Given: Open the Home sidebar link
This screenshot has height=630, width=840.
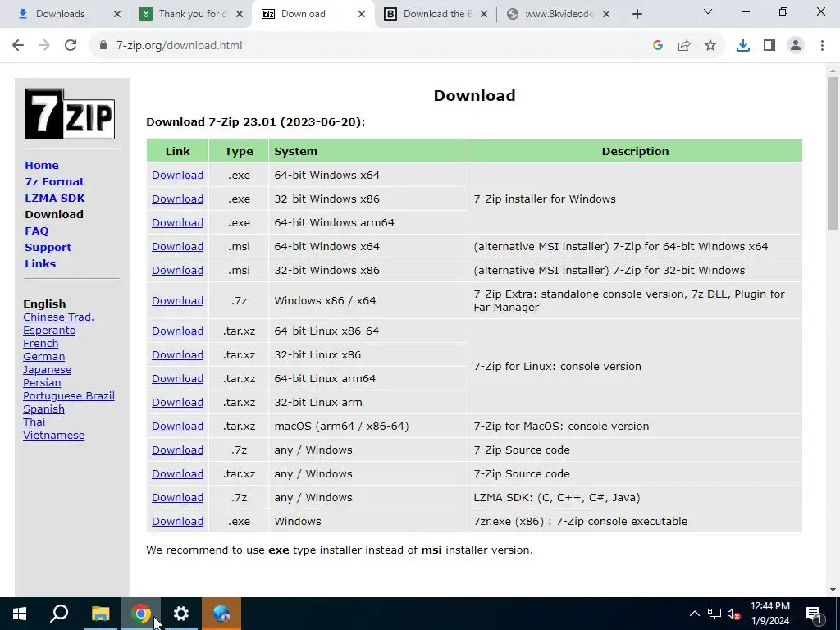Looking at the screenshot, I should coord(42,166).
